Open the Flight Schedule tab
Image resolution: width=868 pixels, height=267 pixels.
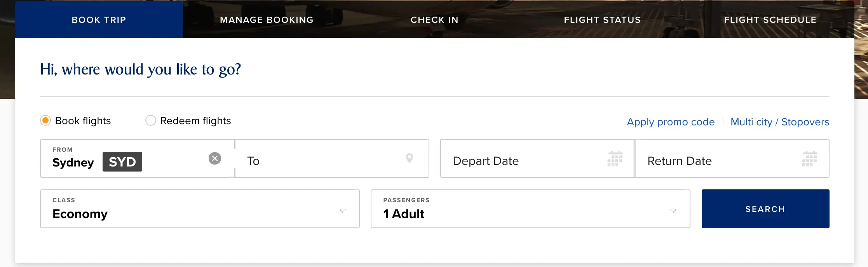point(770,20)
